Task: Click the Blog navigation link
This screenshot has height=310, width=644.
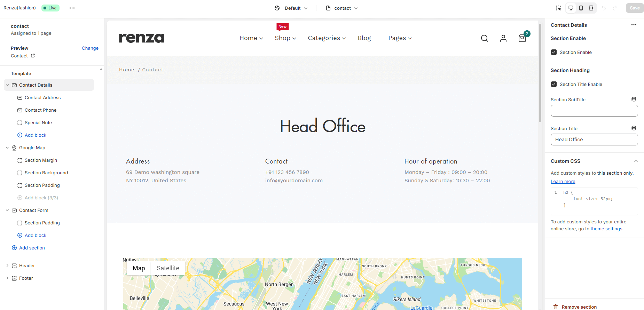Action: (364, 38)
